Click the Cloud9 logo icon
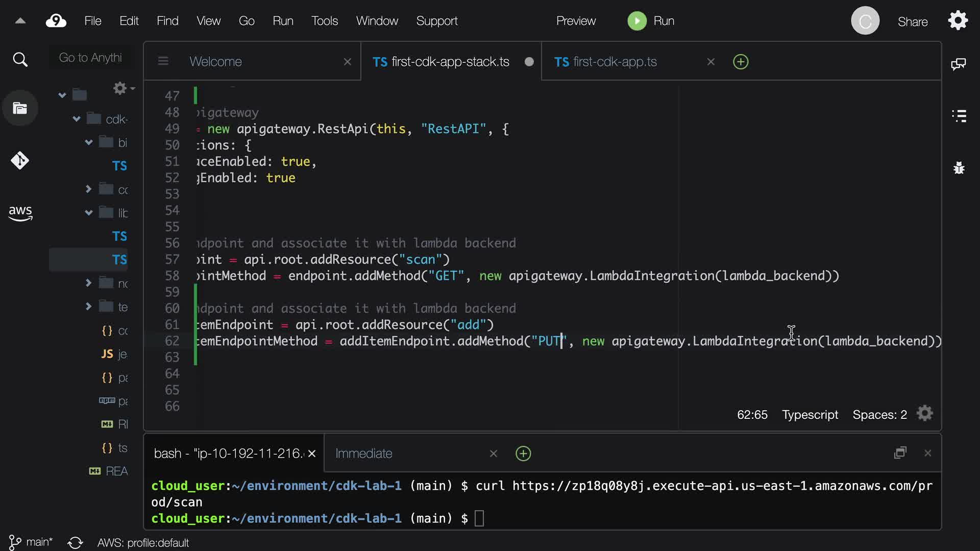The height and width of the screenshot is (551, 980). (x=56, y=21)
